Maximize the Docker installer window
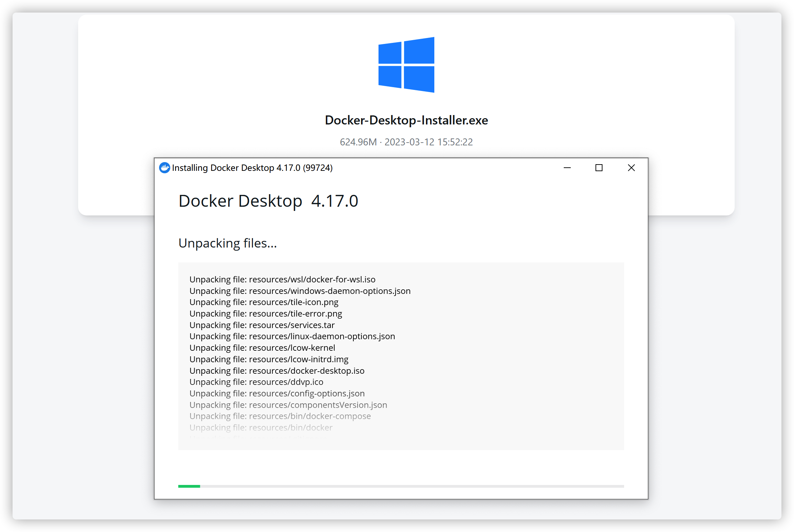Image resolution: width=794 pixels, height=532 pixels. tap(599, 168)
